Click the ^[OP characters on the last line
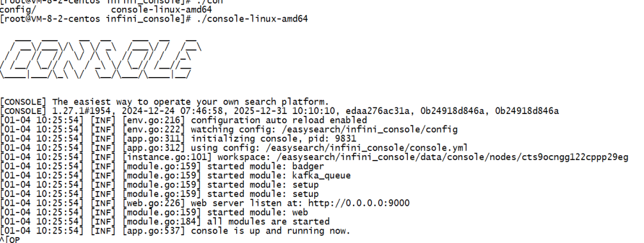The height and width of the screenshot is (243, 644). [11, 240]
